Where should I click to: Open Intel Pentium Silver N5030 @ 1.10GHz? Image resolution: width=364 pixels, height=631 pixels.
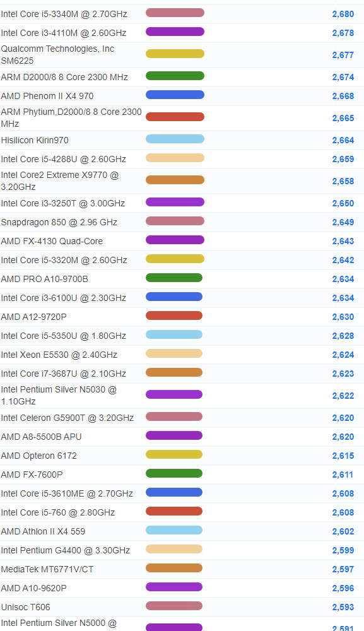[x=59, y=396]
